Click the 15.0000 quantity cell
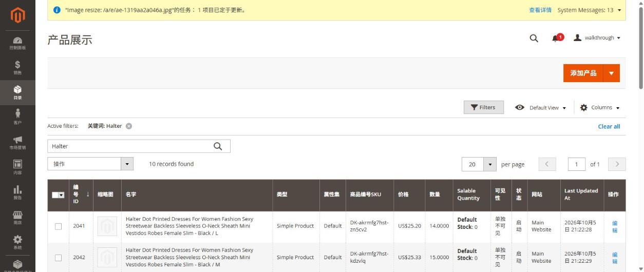The height and width of the screenshot is (272, 644). [439, 258]
